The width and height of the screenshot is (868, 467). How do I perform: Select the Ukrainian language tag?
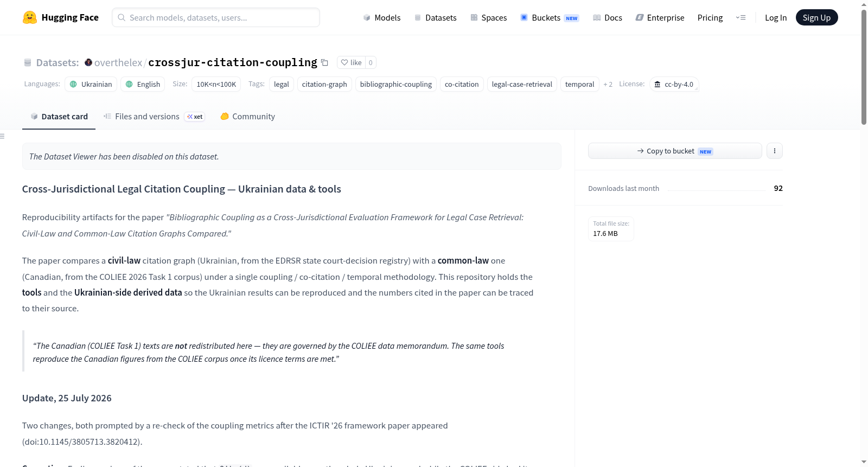pyautogui.click(x=91, y=84)
